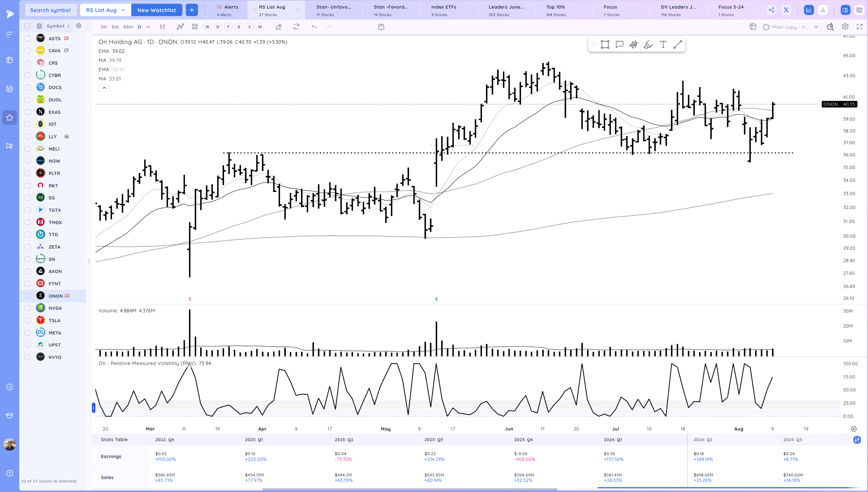
Task: Click the Search symbol field
Action: coord(50,10)
